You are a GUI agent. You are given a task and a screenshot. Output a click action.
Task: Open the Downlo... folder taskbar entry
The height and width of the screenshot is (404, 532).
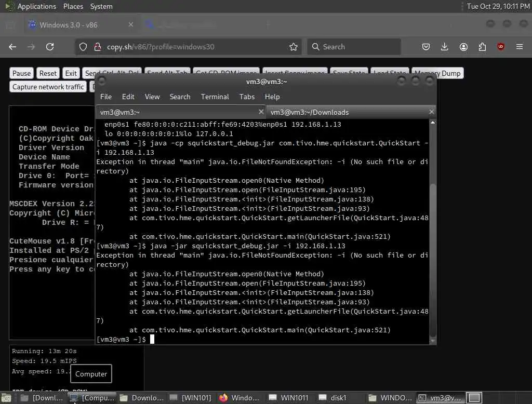(142, 398)
